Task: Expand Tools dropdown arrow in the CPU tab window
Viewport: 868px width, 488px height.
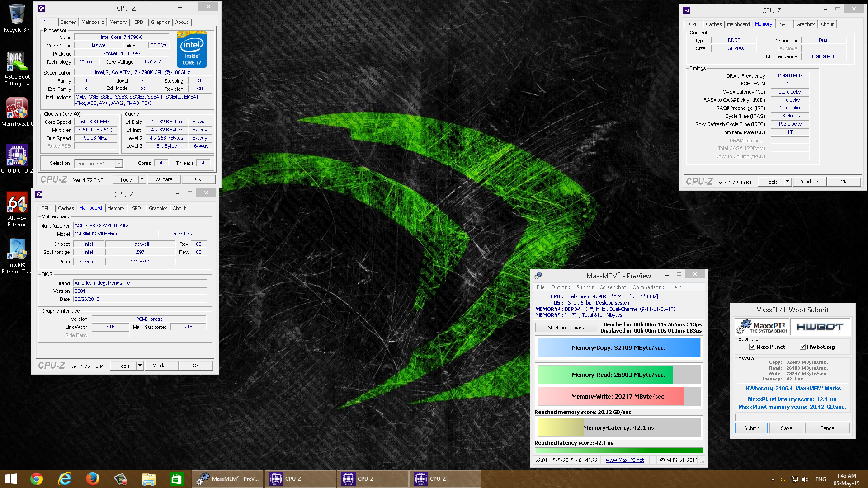Action: coord(142,179)
